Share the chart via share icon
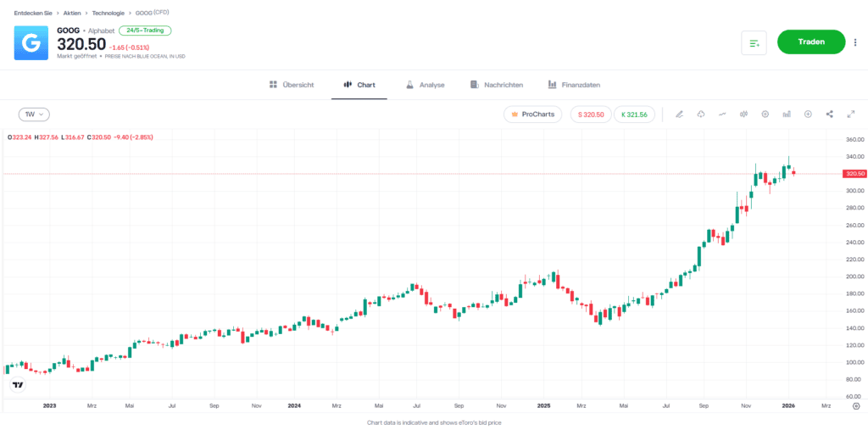This screenshot has width=868, height=430. pos(829,114)
